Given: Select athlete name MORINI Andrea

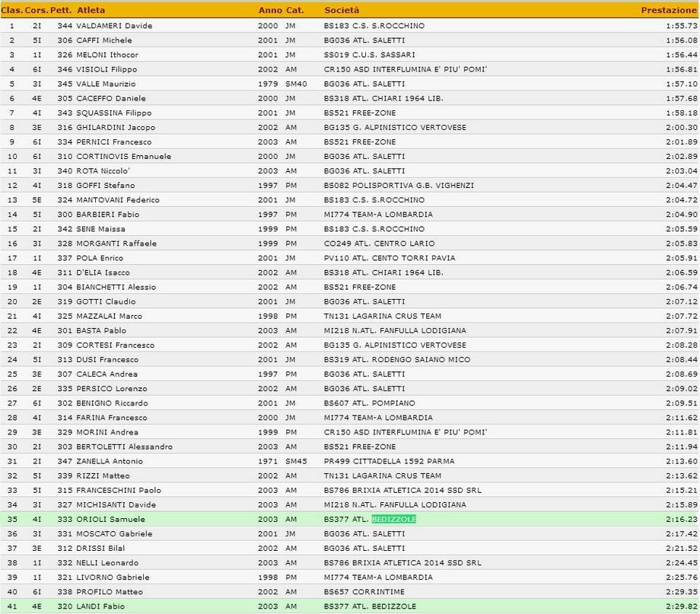Looking at the screenshot, I should (x=107, y=432).
